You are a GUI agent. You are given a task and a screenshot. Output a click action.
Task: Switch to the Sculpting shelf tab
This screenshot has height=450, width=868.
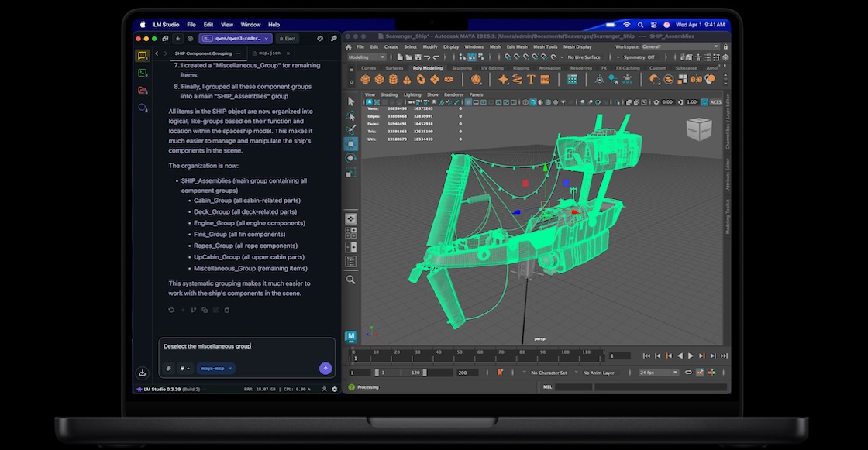tap(462, 68)
